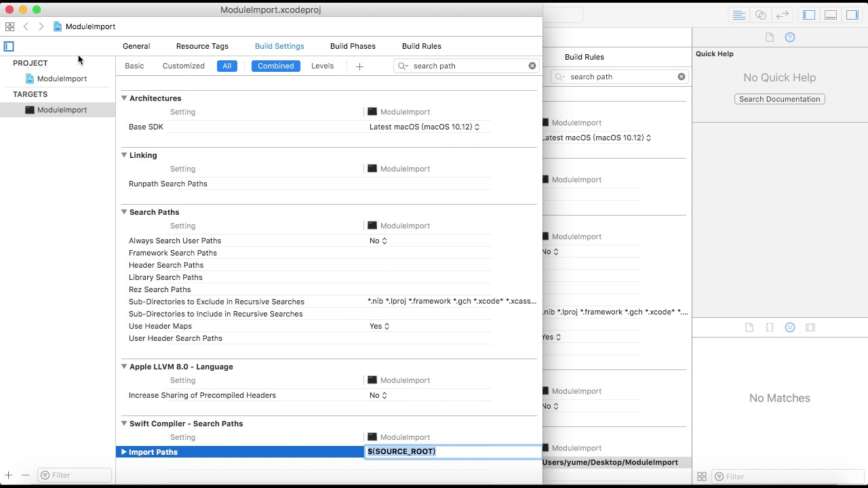Select the Framework Search Paths setting

pos(173,253)
